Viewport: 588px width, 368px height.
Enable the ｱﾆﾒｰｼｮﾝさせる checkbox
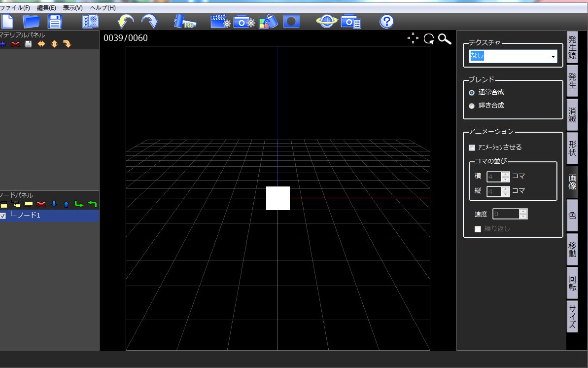pos(472,147)
